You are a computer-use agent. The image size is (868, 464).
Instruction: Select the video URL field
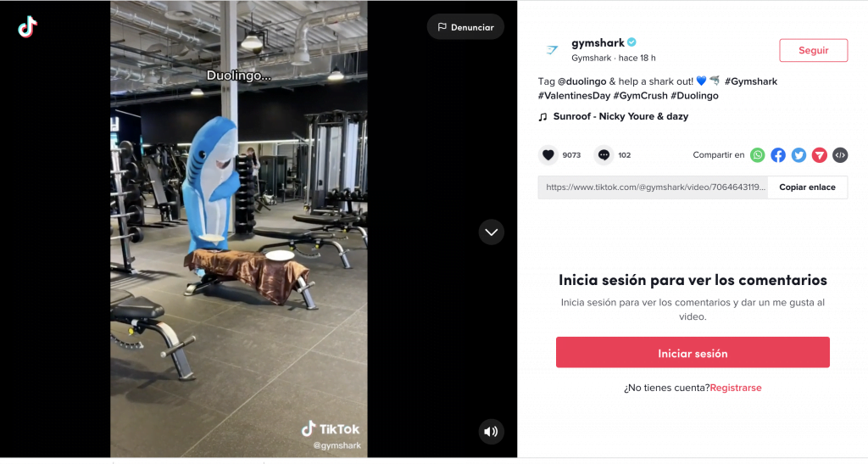pos(654,187)
